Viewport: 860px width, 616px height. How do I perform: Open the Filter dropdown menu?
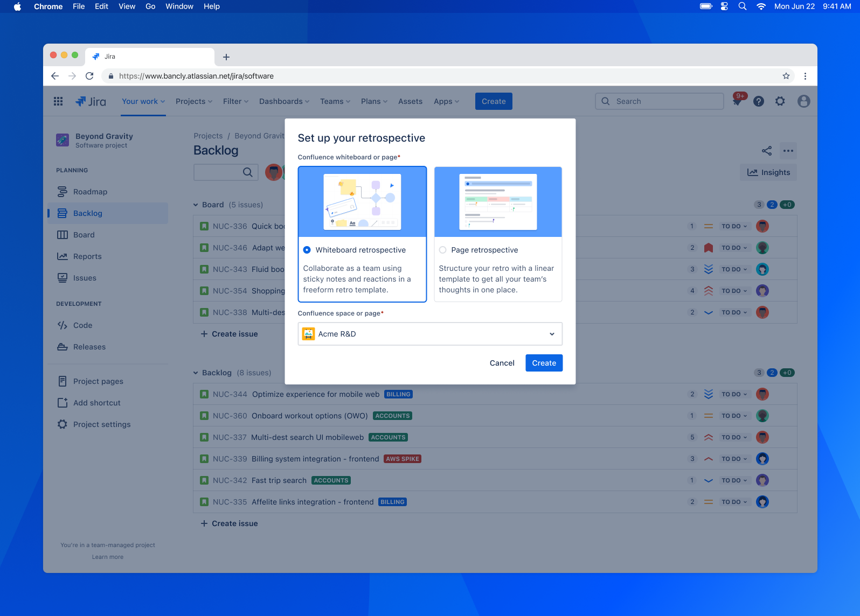tap(236, 101)
